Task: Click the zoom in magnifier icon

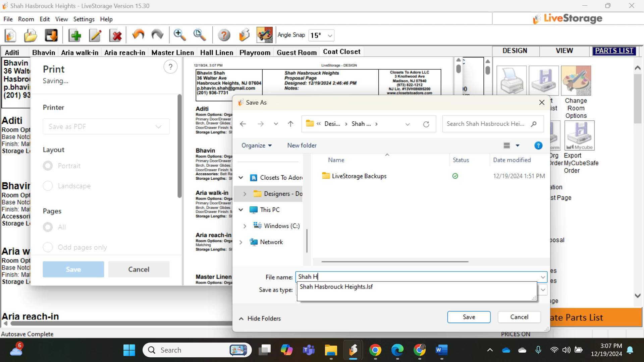Action: point(180,35)
